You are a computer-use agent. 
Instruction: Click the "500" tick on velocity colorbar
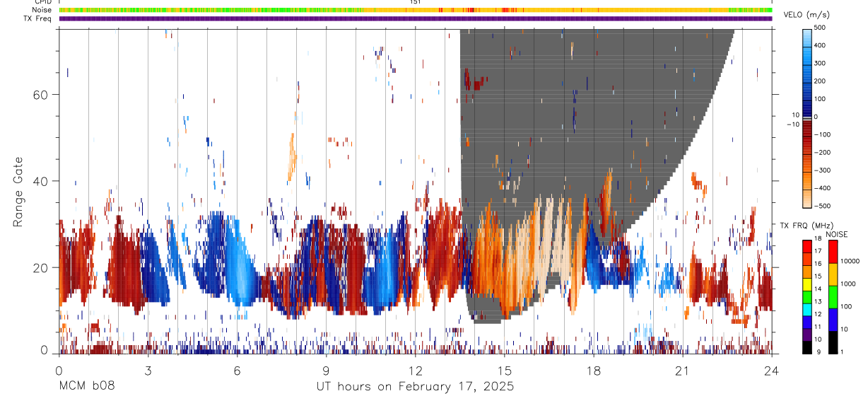click(821, 28)
